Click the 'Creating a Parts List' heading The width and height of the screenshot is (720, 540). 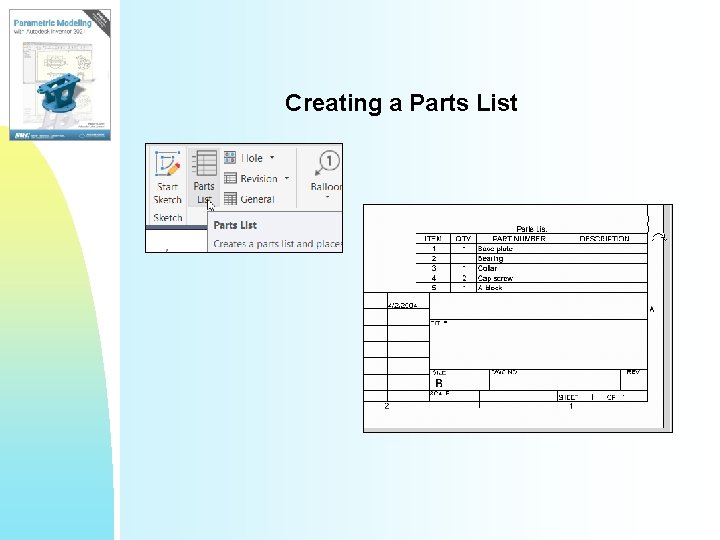[x=401, y=103]
